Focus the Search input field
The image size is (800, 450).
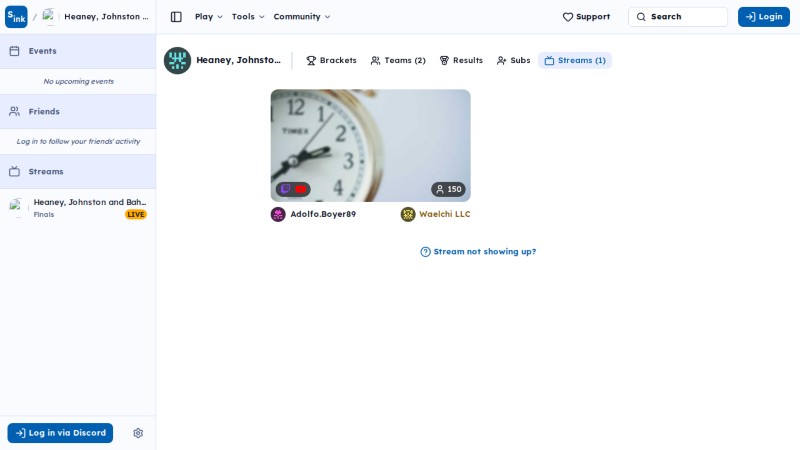[678, 17]
